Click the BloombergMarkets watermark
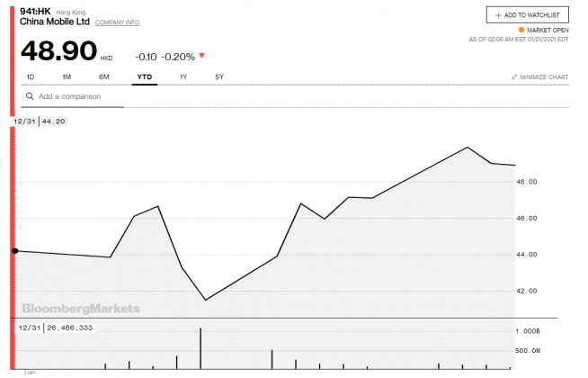The image size is (588, 378). pos(80,308)
